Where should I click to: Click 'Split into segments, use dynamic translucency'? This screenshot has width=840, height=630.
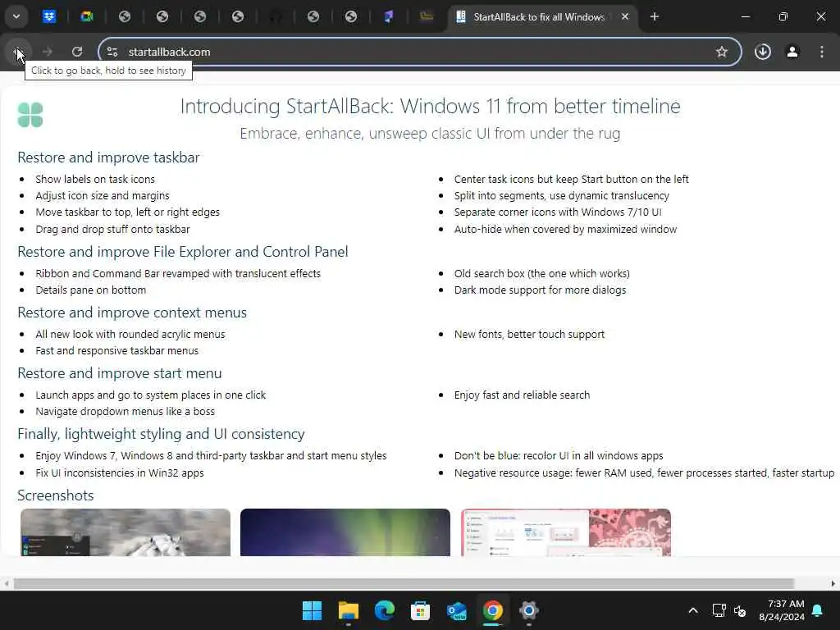562,195
